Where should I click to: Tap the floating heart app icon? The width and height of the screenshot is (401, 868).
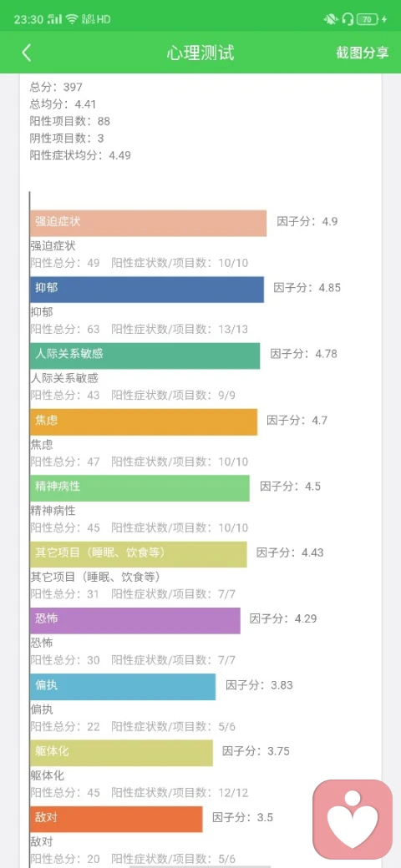[353, 819]
